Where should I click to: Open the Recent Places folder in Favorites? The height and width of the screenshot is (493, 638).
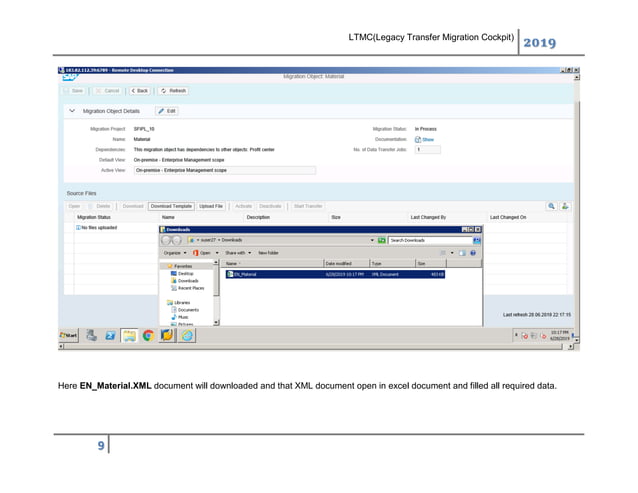[193, 288]
